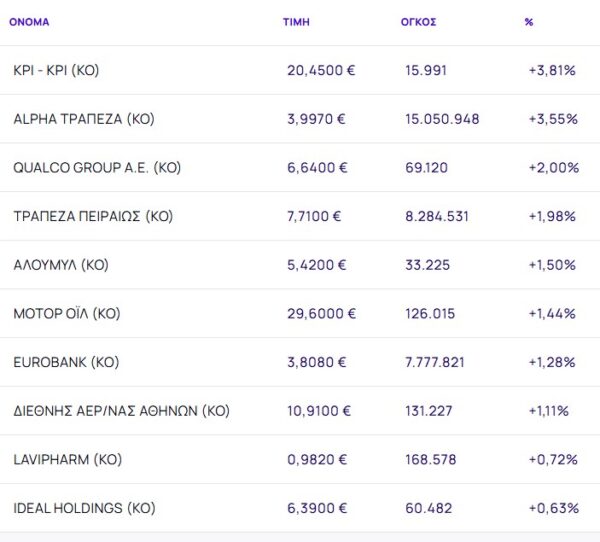
Task: Select the 7.777.821 volume value
Action: click(x=435, y=362)
